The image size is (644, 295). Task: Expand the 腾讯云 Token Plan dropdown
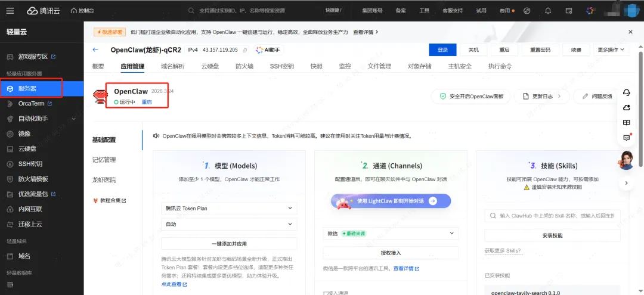(229, 209)
